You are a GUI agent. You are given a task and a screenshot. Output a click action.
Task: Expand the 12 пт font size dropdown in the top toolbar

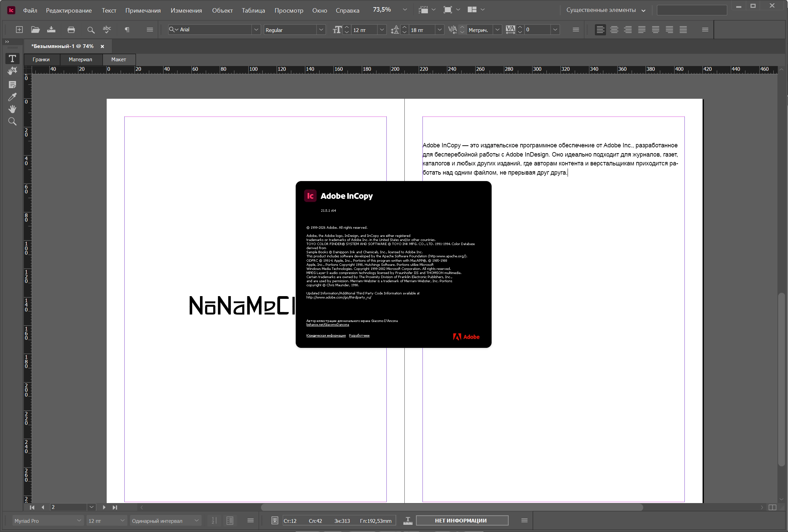(x=382, y=30)
